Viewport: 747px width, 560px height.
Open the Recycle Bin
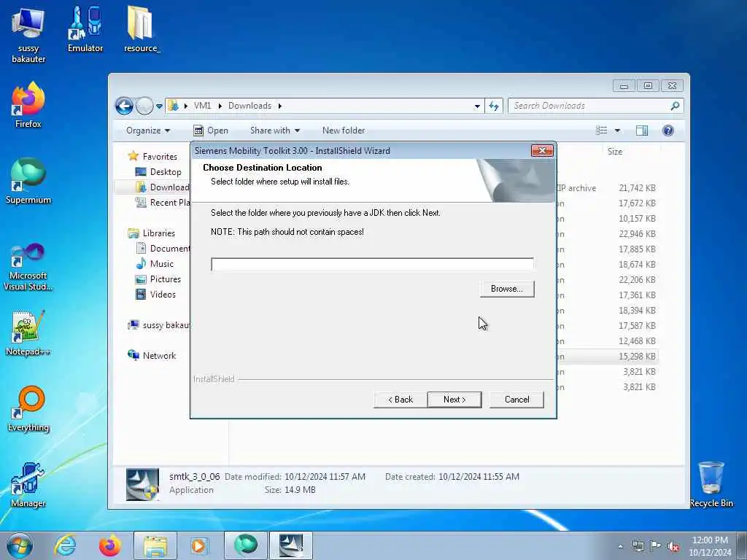[x=711, y=484]
